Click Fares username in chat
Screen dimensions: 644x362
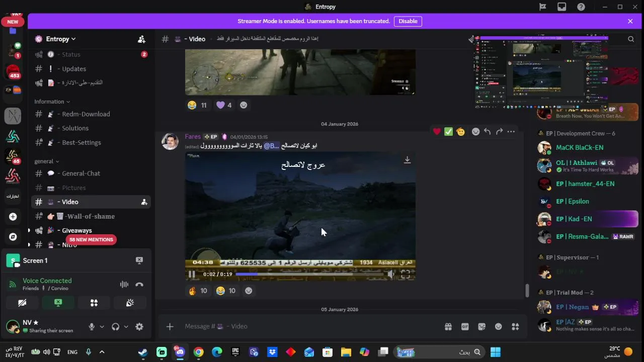(x=193, y=137)
